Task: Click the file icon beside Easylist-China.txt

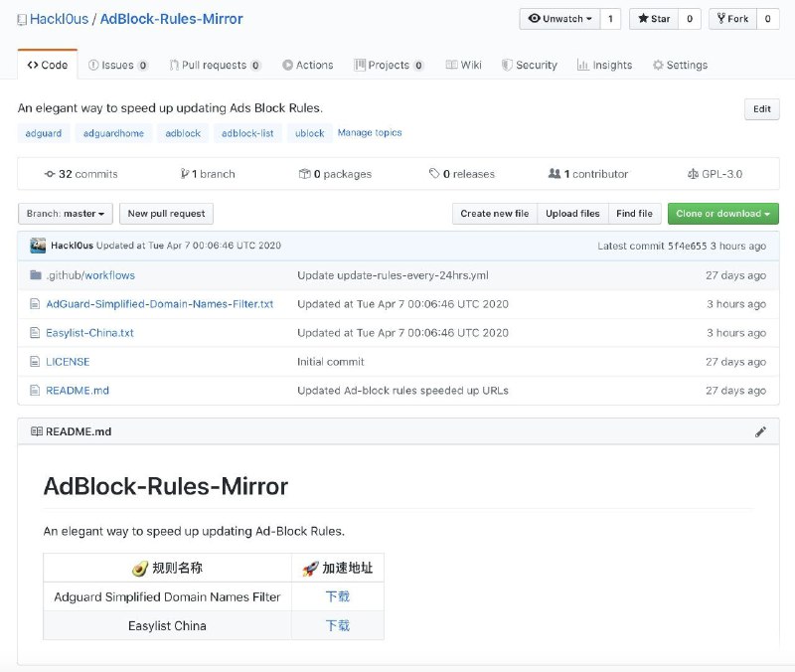Action: coord(35,333)
